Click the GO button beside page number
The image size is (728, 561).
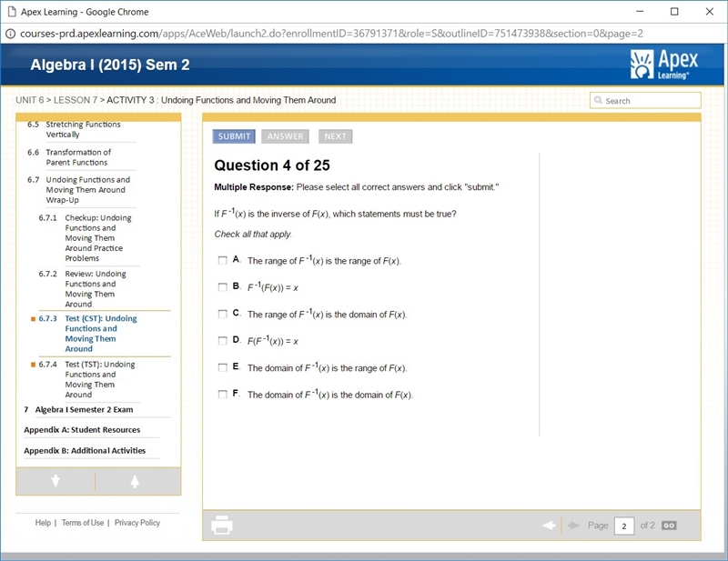(669, 526)
